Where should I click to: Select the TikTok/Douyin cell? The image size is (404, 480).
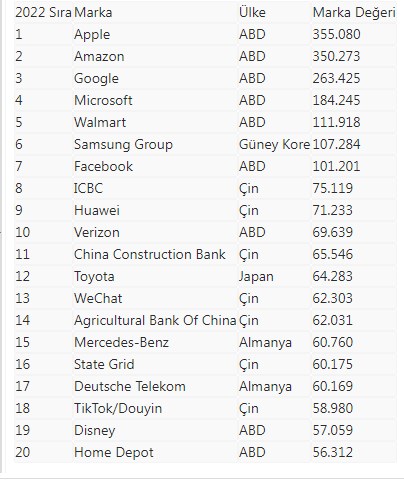(x=118, y=409)
